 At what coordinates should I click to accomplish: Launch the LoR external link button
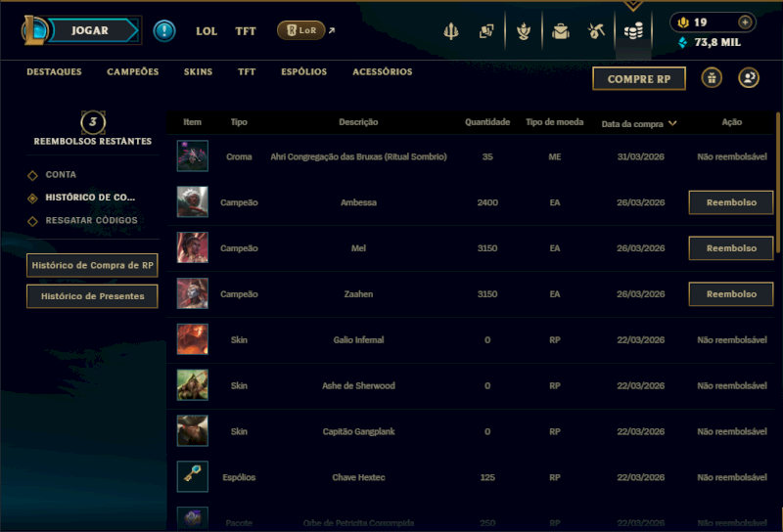pos(301,30)
